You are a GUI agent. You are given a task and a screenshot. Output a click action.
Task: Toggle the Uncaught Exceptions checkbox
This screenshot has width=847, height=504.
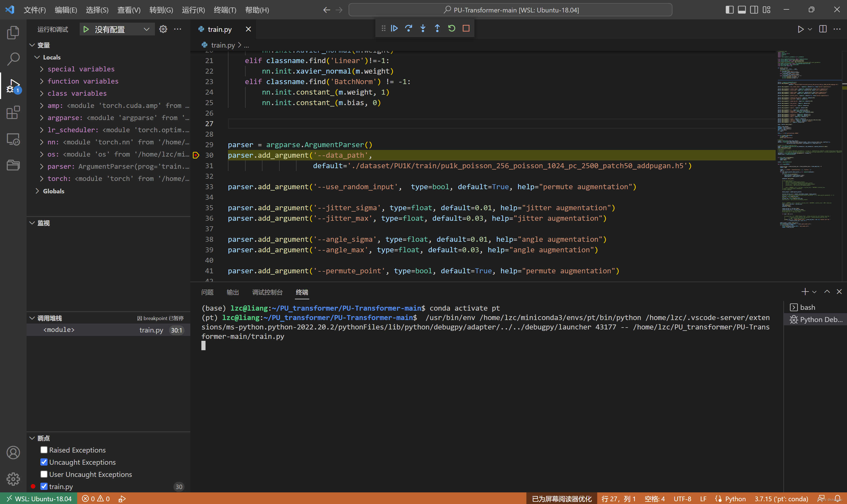44,462
